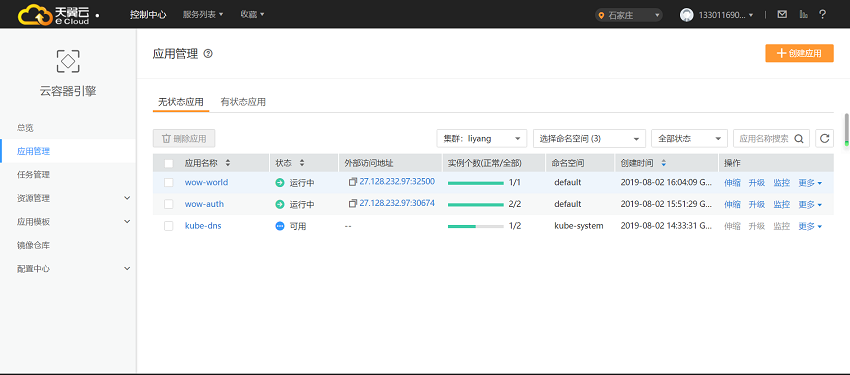Open the 选择命名空间 dropdown
The image size is (850, 375).
589,138
